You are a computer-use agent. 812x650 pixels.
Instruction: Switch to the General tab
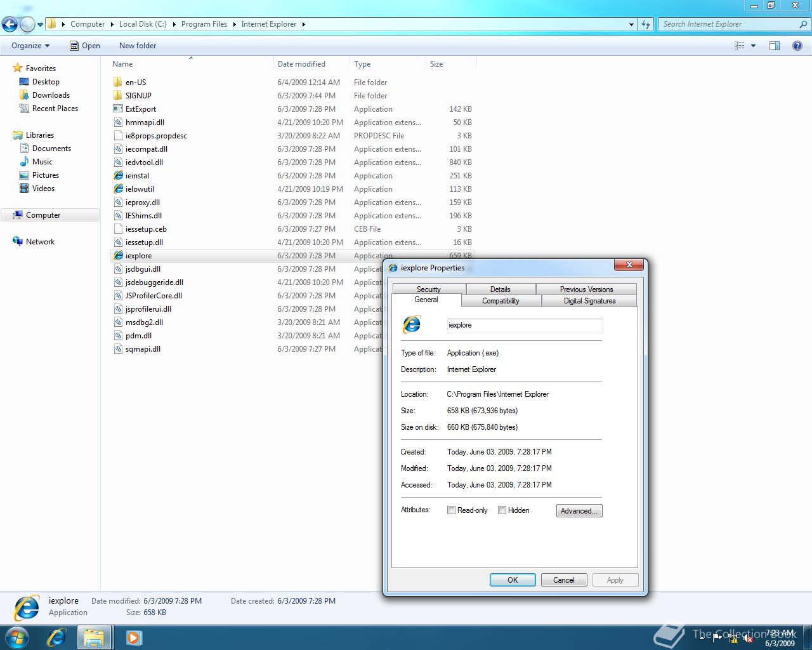coord(426,300)
